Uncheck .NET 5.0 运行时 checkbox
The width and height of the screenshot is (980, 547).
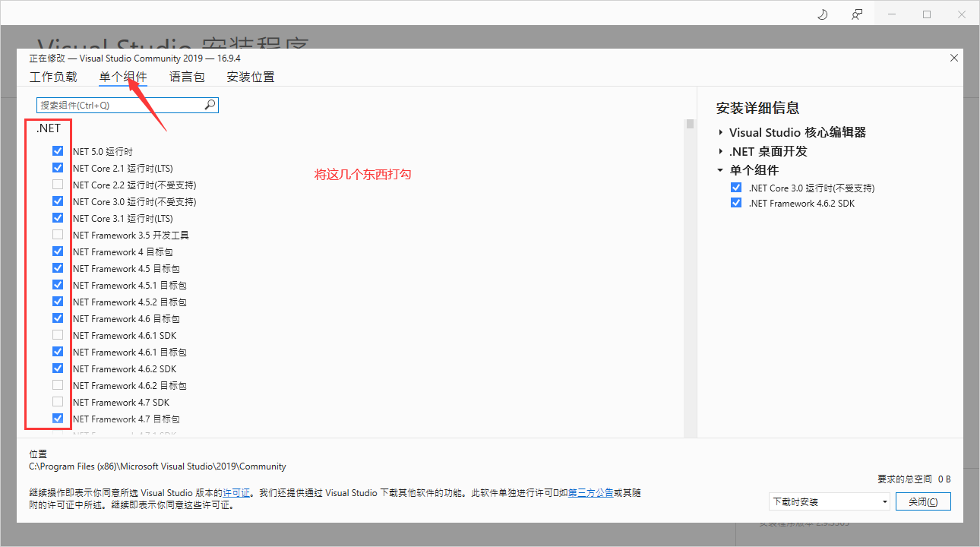click(58, 151)
